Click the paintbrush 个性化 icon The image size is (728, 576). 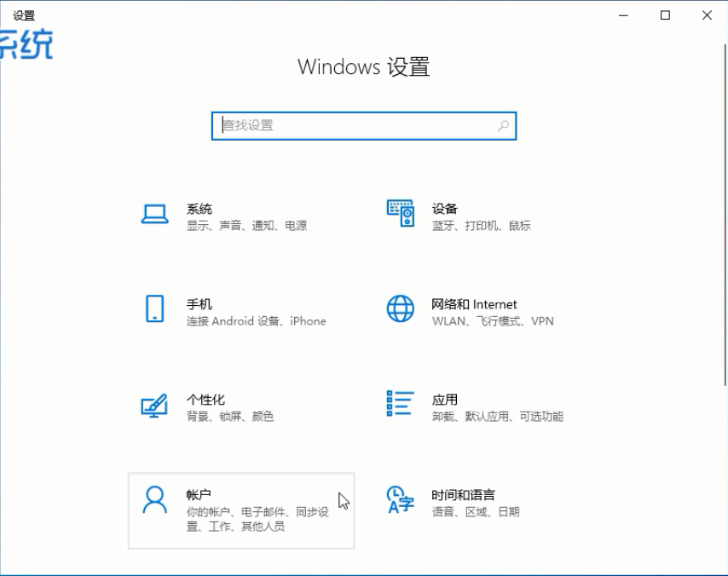pyautogui.click(x=154, y=405)
